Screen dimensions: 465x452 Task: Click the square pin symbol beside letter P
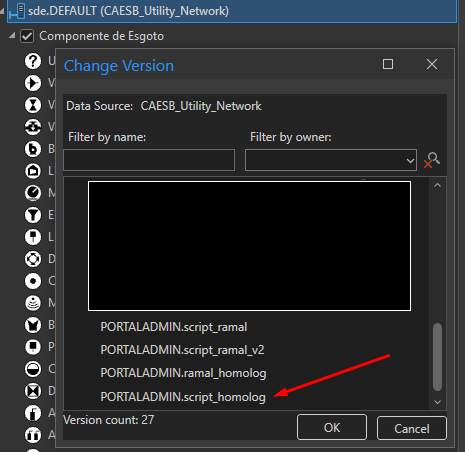point(33,347)
